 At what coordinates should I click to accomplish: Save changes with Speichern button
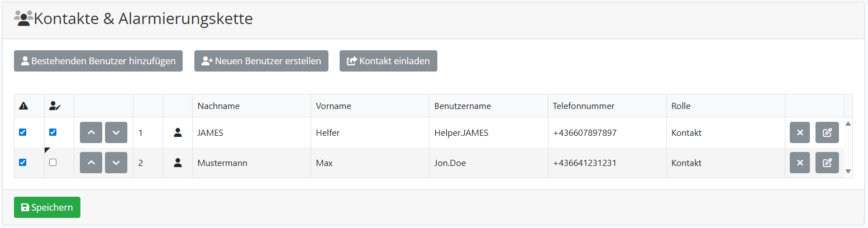[47, 207]
